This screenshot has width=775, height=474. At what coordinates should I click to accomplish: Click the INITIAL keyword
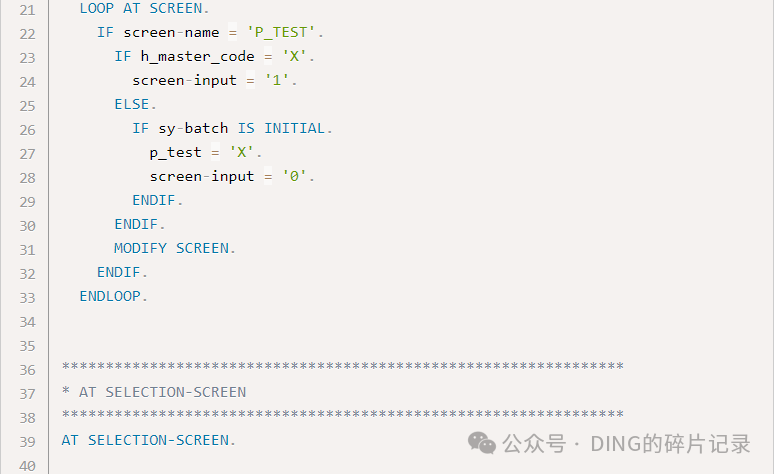click(x=294, y=129)
